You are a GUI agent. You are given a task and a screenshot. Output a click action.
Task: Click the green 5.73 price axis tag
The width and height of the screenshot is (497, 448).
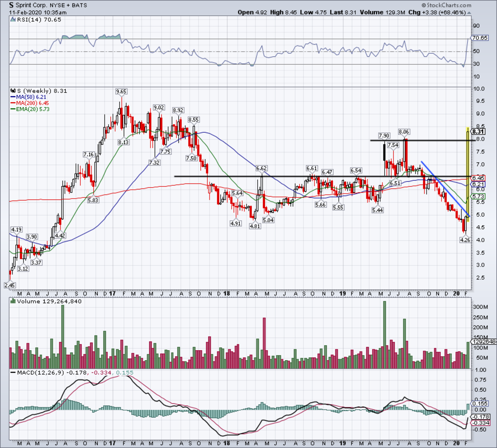pos(478,196)
